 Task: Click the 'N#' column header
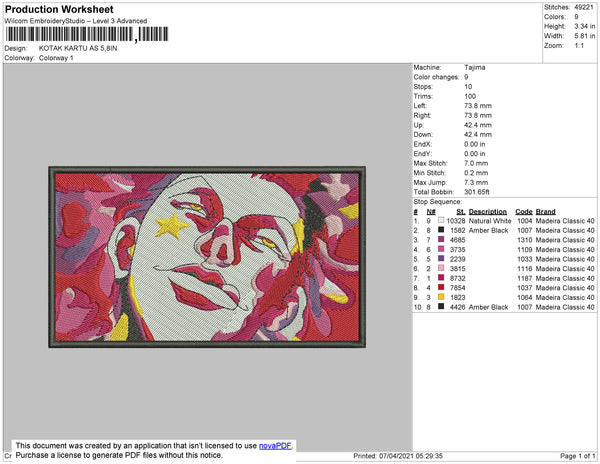pos(431,212)
